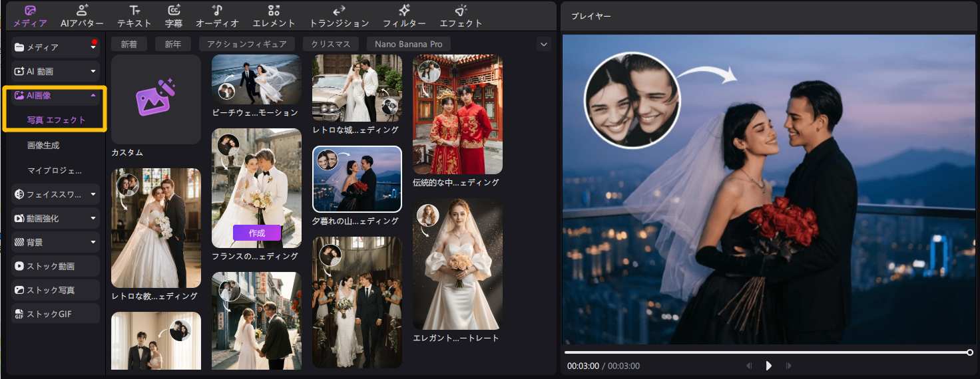The image size is (980, 379).
Task: Open マイプロジェ... in the sidebar
Action: (x=55, y=170)
